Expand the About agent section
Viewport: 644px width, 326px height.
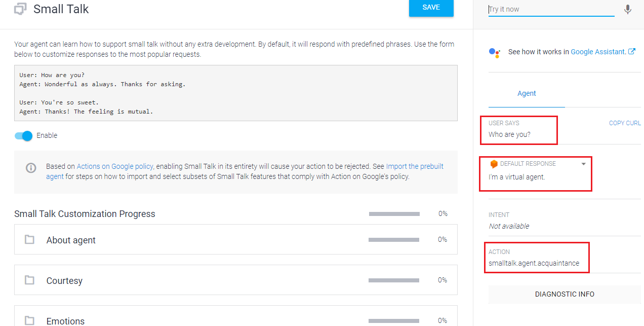coord(71,240)
